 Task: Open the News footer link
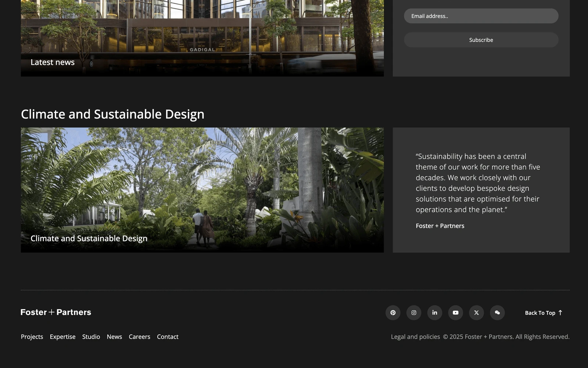point(114,337)
